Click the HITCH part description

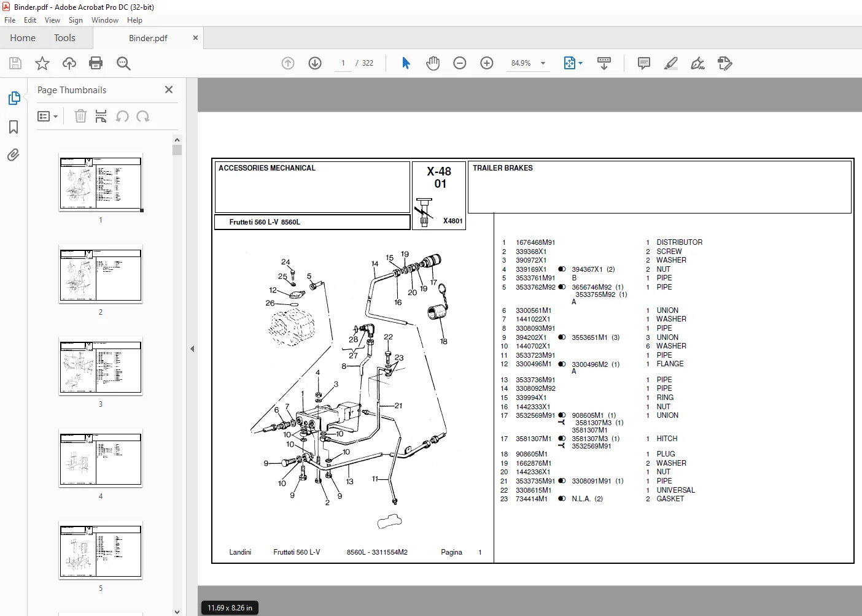pyautogui.click(x=667, y=439)
